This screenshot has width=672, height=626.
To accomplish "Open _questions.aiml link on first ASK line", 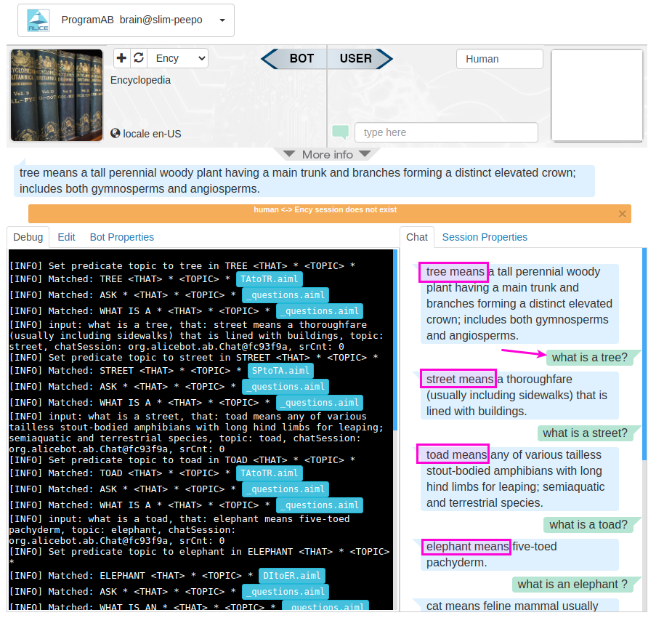I will pyautogui.click(x=286, y=295).
